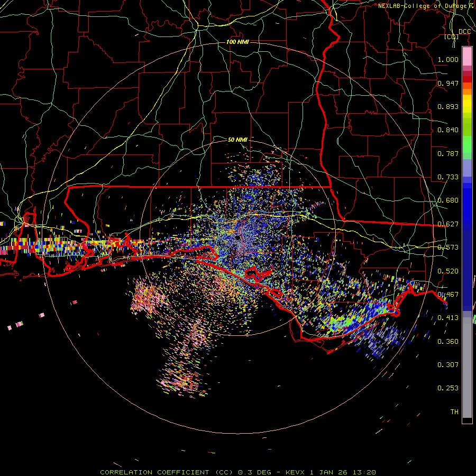Click the black radar site dot at map center
Viewport: 476px width, 476px height.
point(237,237)
